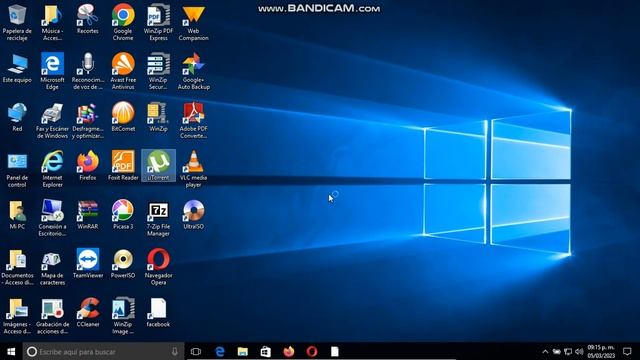Open the volume tray control
This screenshot has height=360, width=640.
[579, 351]
